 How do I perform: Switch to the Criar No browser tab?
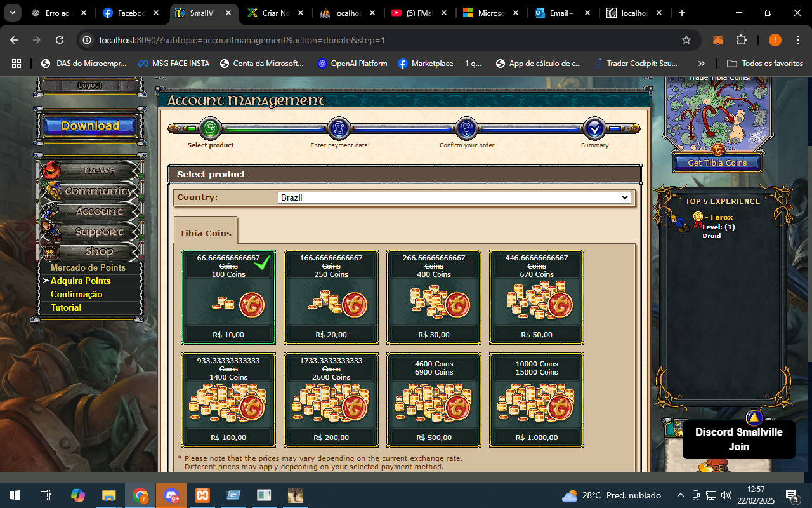coord(277,13)
